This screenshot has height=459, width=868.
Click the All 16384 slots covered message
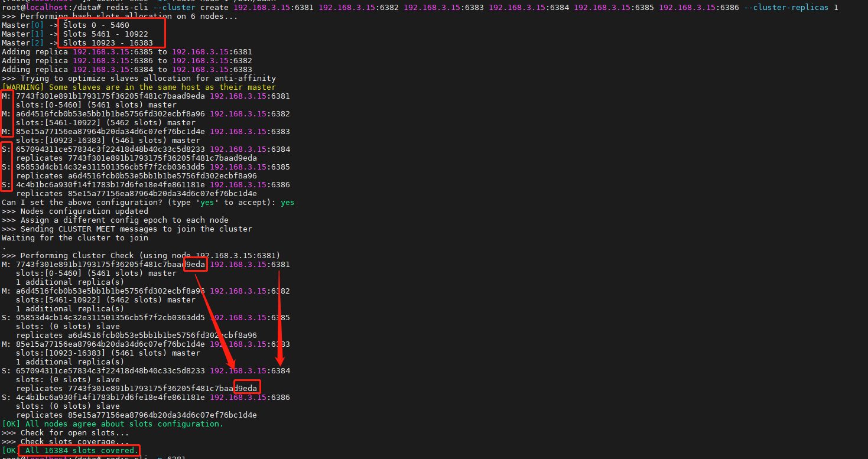79,451
